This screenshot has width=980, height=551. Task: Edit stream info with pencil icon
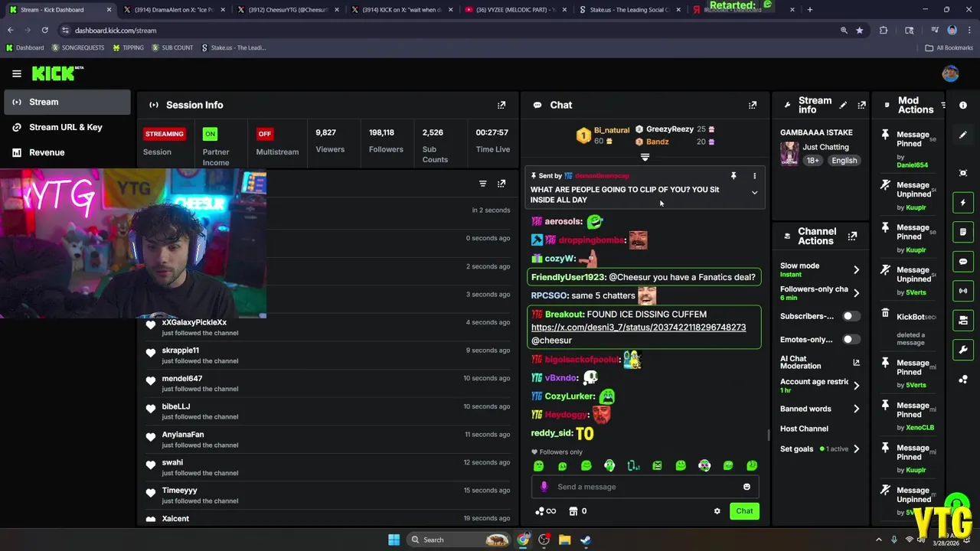click(843, 105)
